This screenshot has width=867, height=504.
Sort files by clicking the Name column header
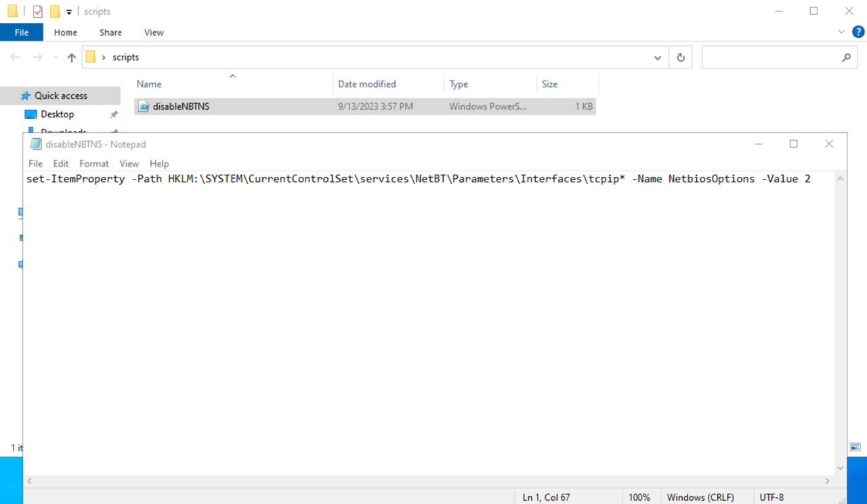point(148,84)
